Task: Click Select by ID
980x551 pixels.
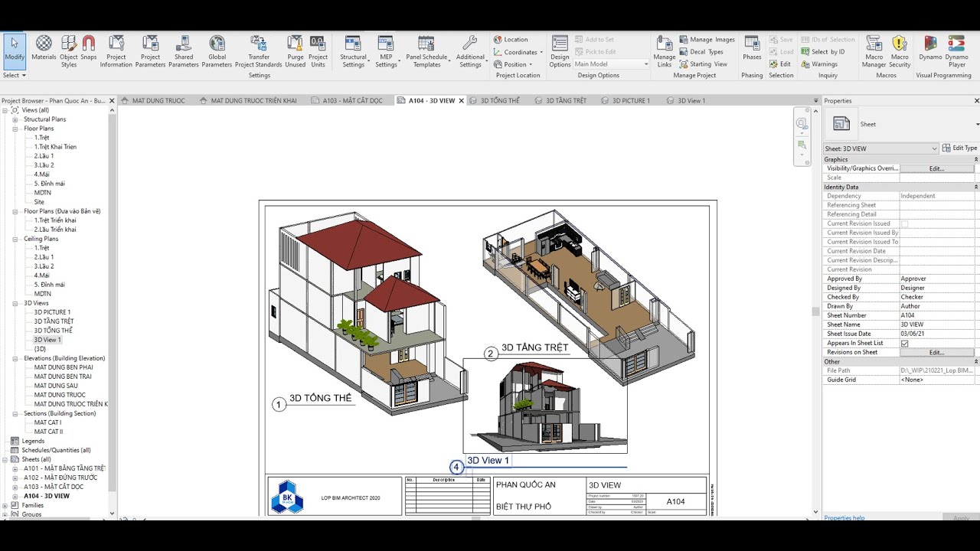Action: 823,51
